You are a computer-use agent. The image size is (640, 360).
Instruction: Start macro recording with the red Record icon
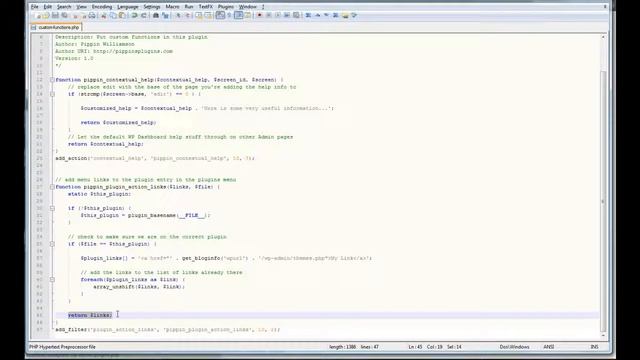coord(259,16)
